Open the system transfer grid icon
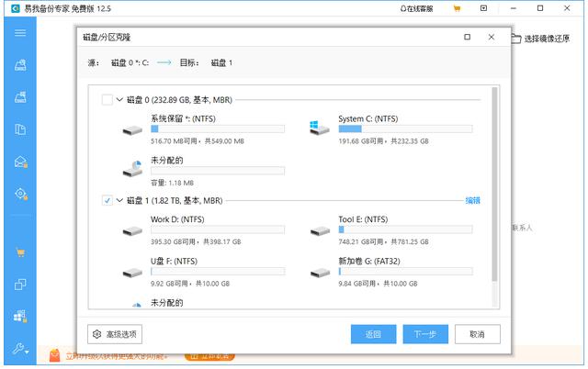This screenshot has height=369, width=588. point(20,317)
